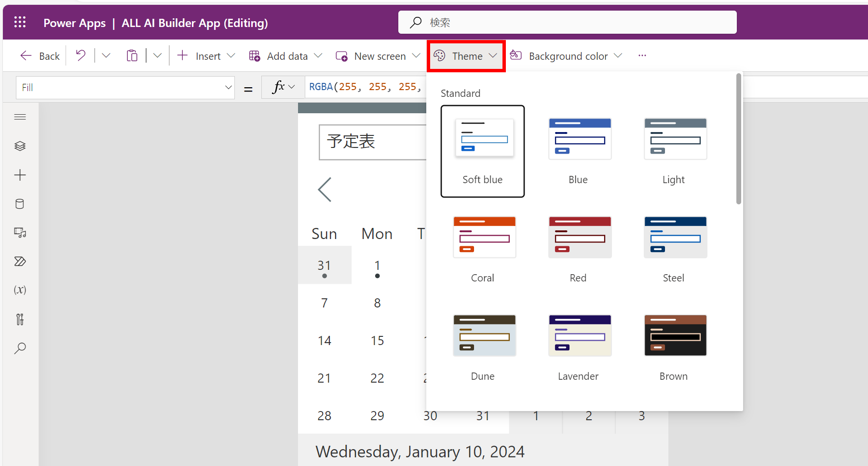868x466 pixels.
Task: Select calendar day 8
Action: click(377, 303)
